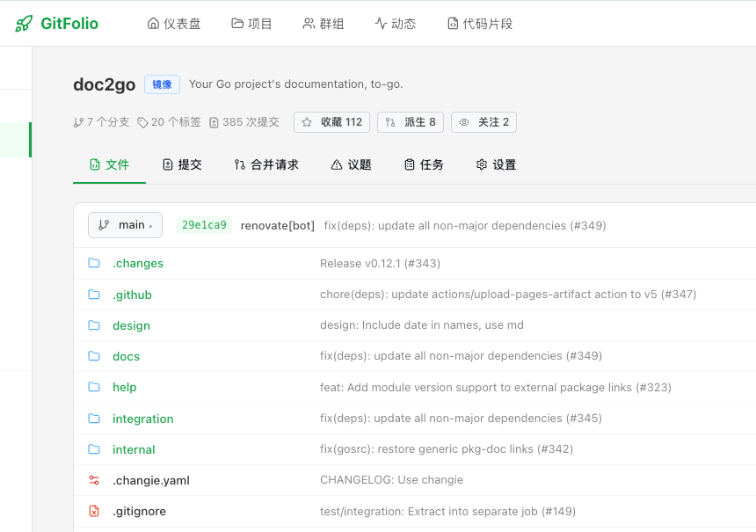This screenshot has width=756, height=532.
Task: Open commit 'CHANGELOG: Use changie'
Action: (391, 480)
